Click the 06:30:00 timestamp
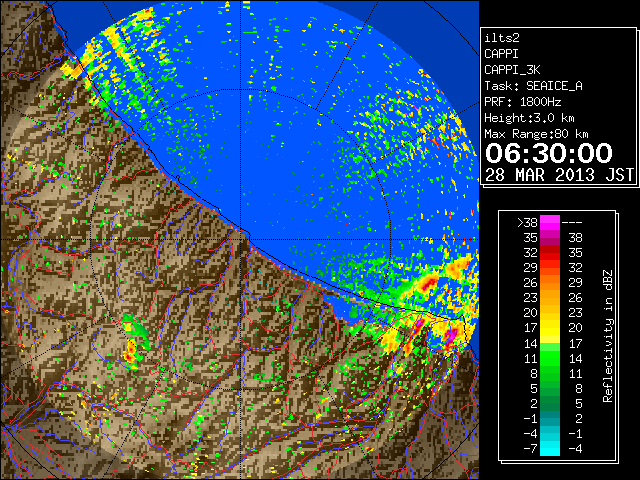 tap(549, 153)
